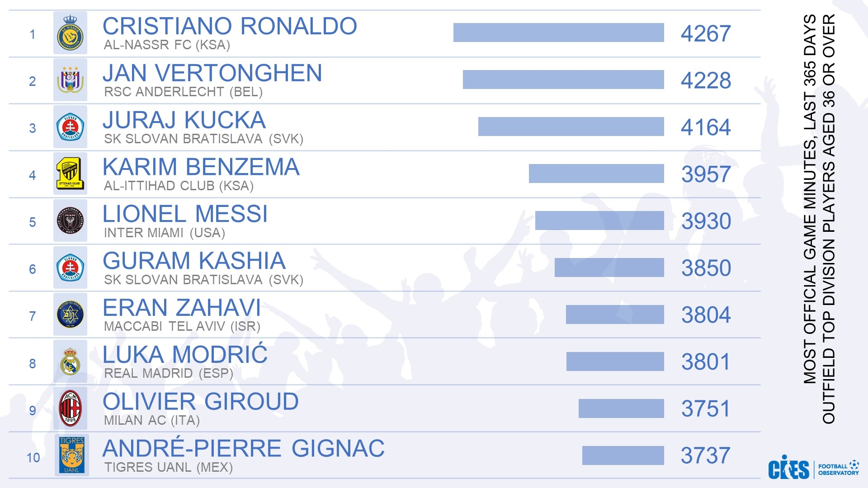Viewport: 868px width, 488px height.
Task: Click the vertical chart title text
Action: tap(819, 219)
